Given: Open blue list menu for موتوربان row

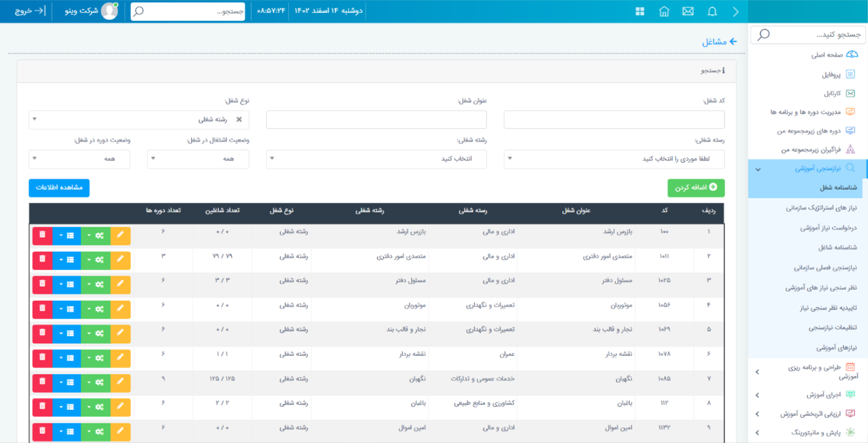Looking at the screenshot, I should (66, 310).
